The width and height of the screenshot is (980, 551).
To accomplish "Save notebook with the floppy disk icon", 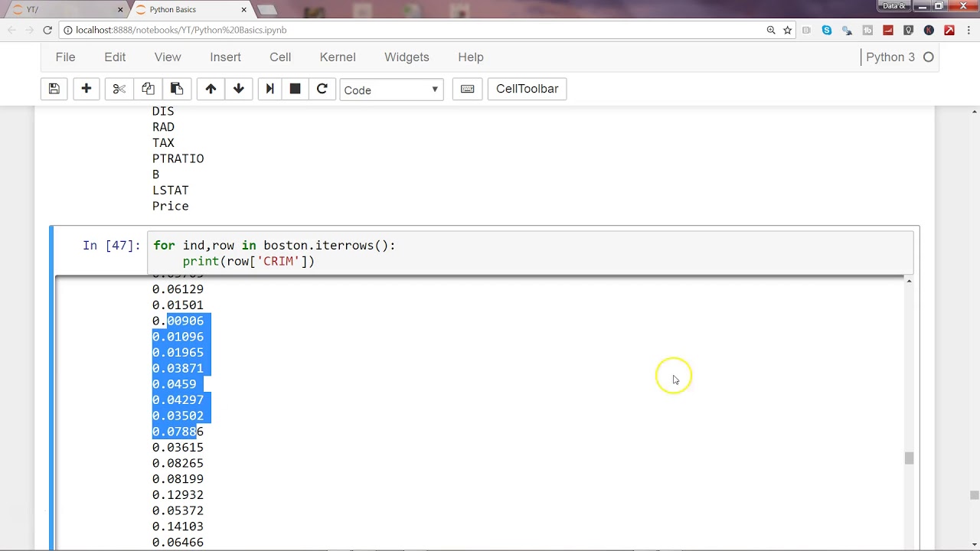I will (54, 89).
